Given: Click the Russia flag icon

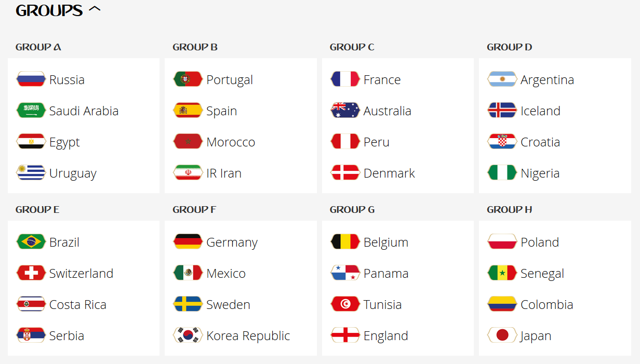Looking at the screenshot, I should coord(31,79).
